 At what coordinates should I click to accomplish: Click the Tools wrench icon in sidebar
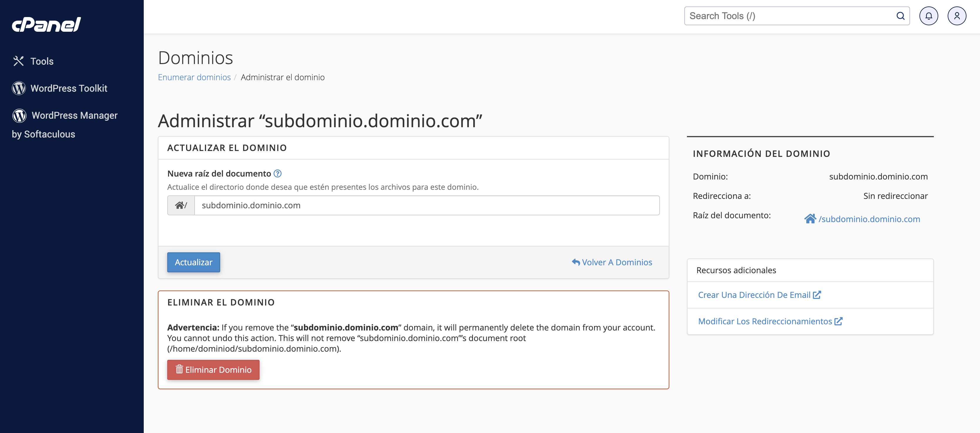coord(18,61)
